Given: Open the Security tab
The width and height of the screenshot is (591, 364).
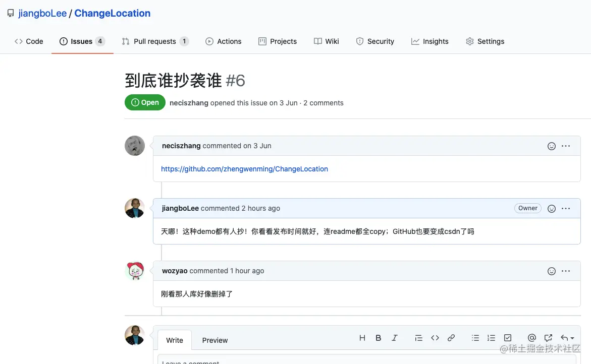Looking at the screenshot, I should point(375,41).
